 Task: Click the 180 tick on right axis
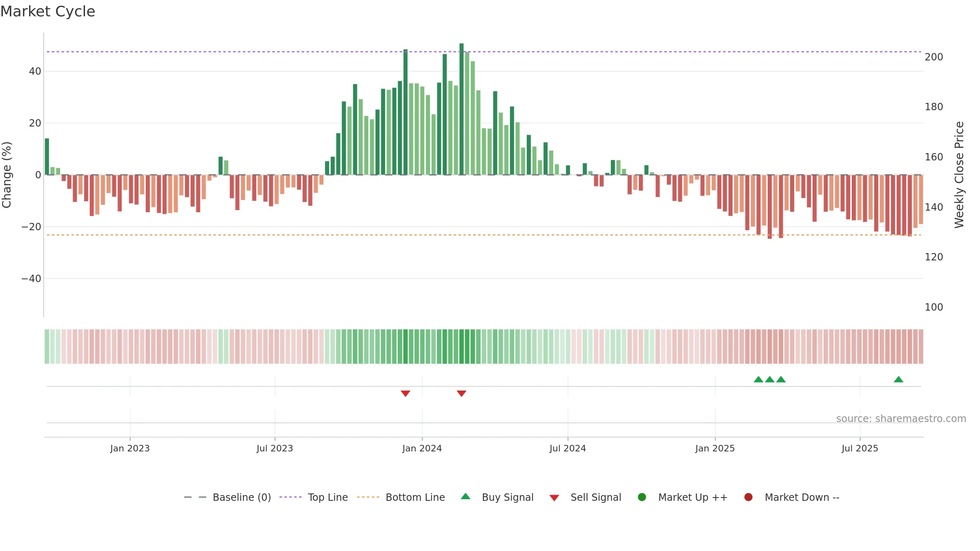(934, 107)
